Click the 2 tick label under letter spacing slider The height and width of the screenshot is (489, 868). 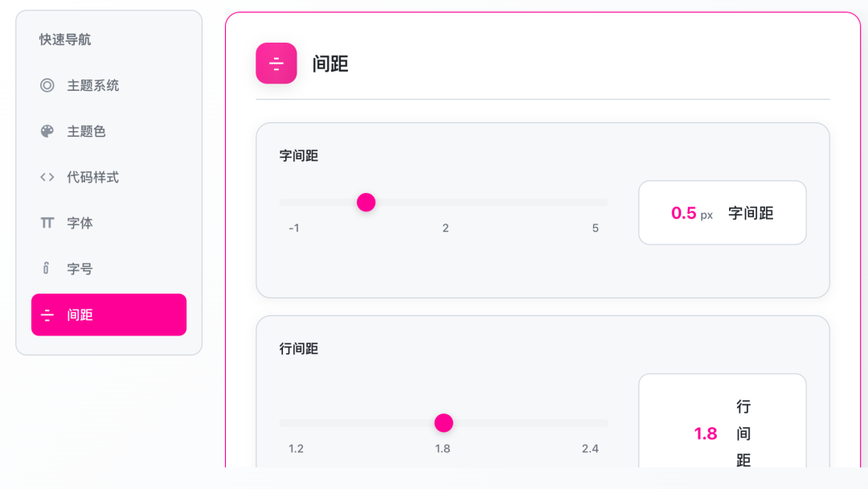445,228
